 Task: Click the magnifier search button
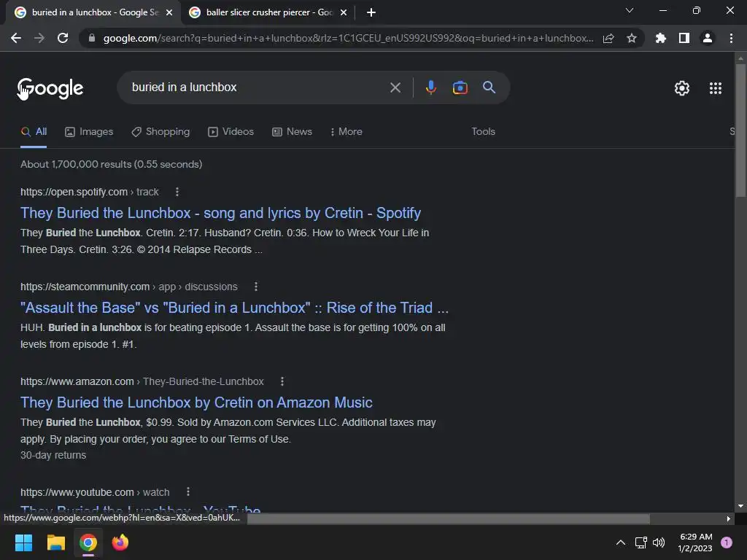tap(489, 87)
